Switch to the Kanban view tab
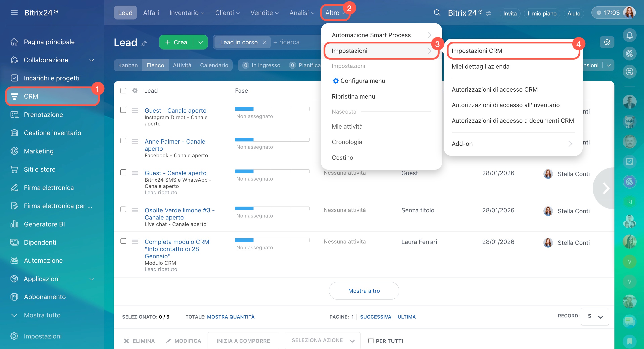The width and height of the screenshot is (644, 349). click(128, 65)
